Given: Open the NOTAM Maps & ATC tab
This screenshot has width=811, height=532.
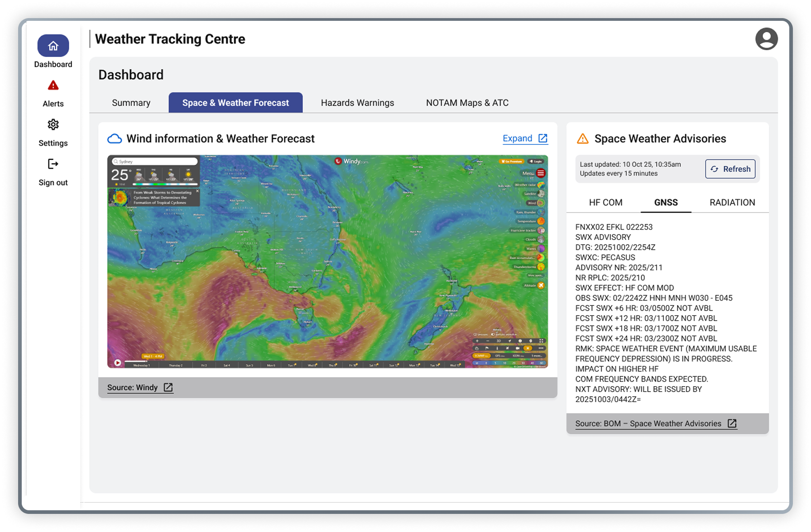Looking at the screenshot, I should (467, 103).
